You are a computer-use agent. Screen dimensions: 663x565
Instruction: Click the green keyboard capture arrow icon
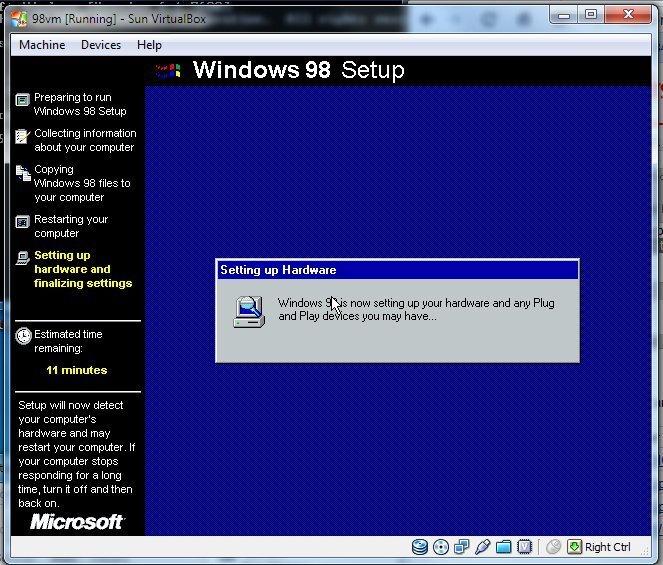tap(574, 547)
